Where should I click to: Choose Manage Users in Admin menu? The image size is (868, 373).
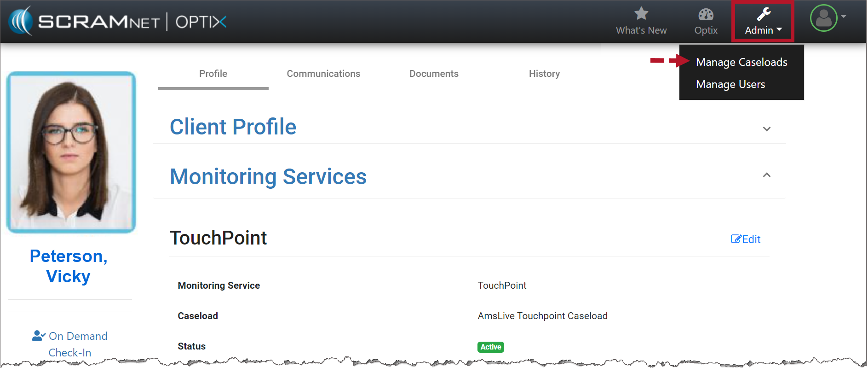coord(730,84)
